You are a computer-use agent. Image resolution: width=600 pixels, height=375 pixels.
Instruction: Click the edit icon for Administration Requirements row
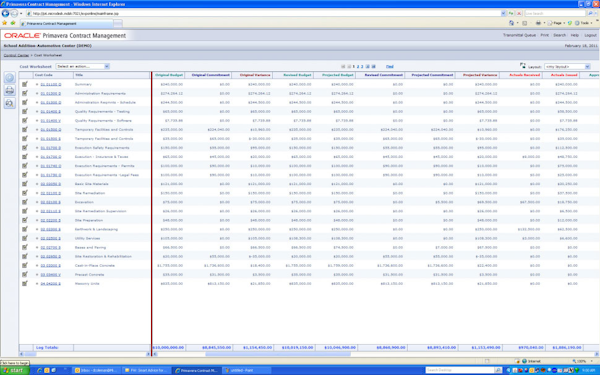click(25, 93)
